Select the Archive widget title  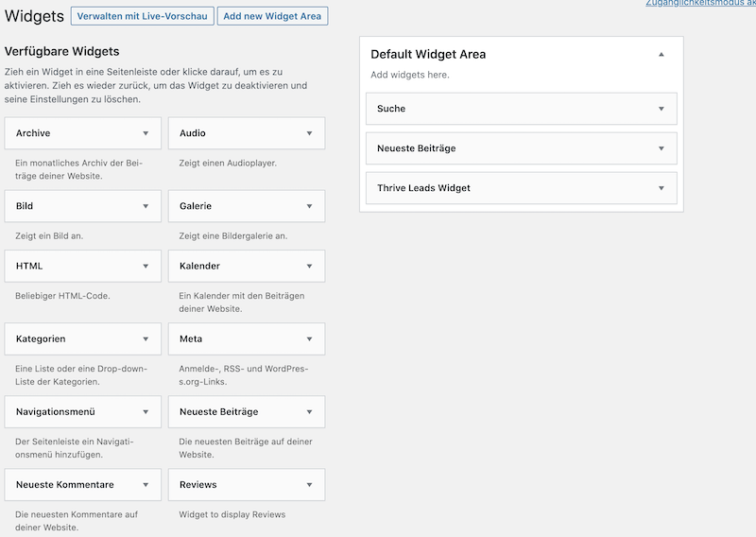pos(33,133)
